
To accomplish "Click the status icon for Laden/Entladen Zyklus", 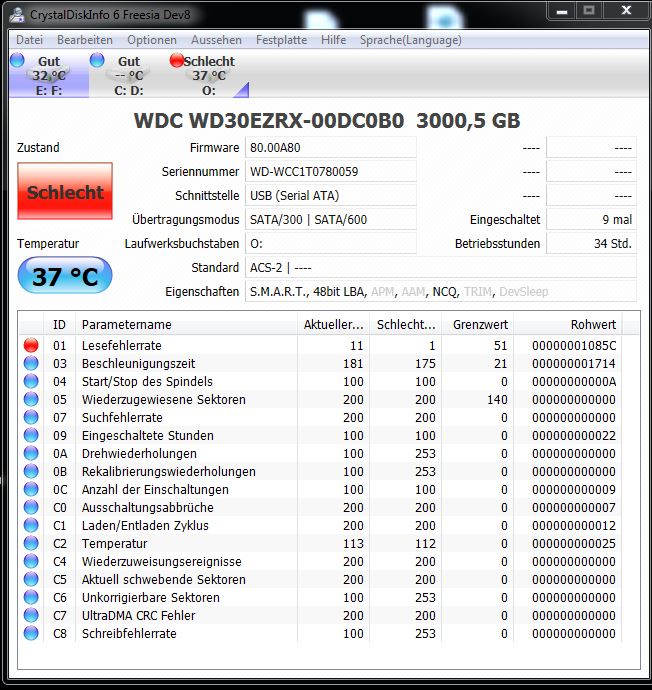I will pos(31,525).
